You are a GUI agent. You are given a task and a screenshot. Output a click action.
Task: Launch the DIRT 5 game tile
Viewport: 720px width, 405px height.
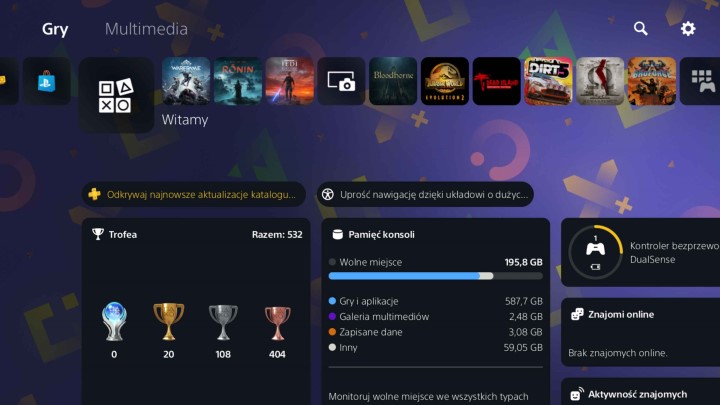click(x=548, y=81)
